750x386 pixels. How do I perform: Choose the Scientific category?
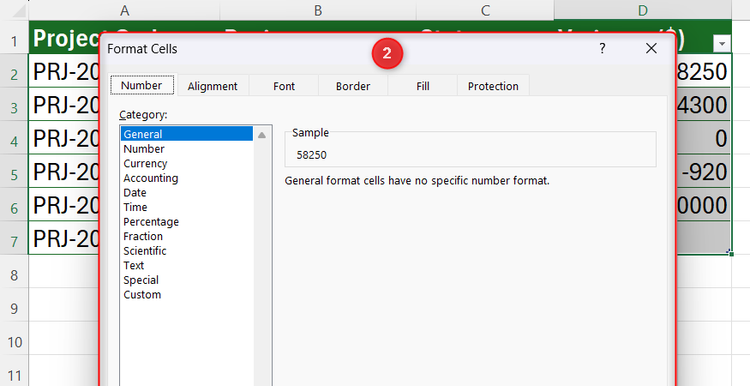[x=187, y=251]
